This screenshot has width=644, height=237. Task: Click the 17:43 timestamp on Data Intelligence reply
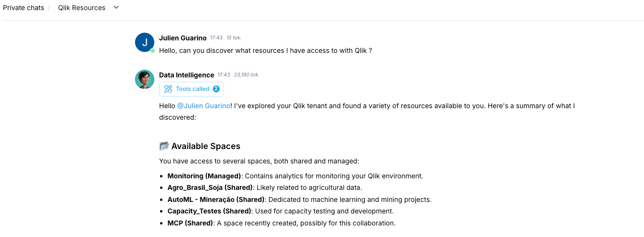click(224, 75)
